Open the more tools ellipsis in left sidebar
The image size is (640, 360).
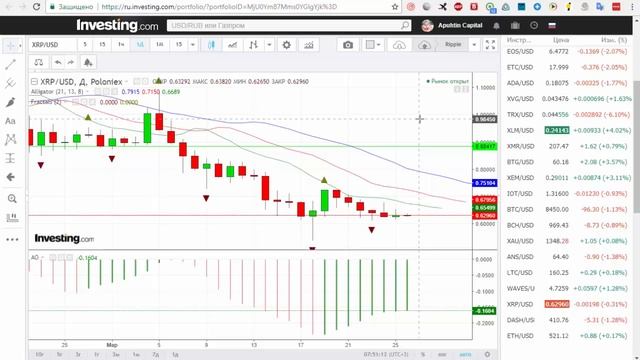[12, 240]
